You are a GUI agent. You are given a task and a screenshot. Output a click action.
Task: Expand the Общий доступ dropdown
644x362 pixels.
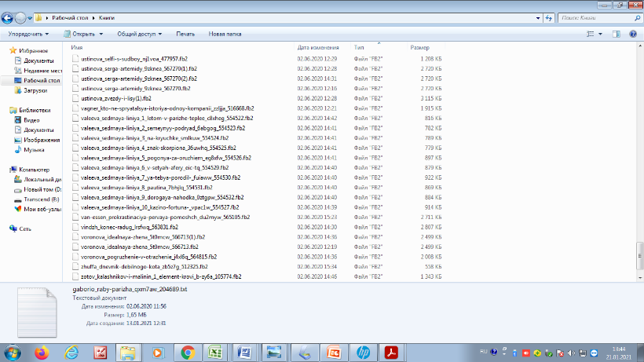coord(138,35)
